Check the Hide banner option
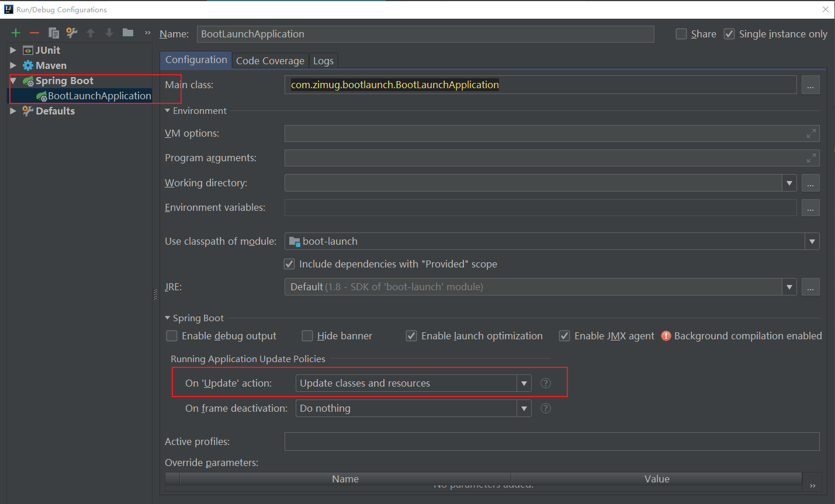The width and height of the screenshot is (835, 504). point(307,336)
